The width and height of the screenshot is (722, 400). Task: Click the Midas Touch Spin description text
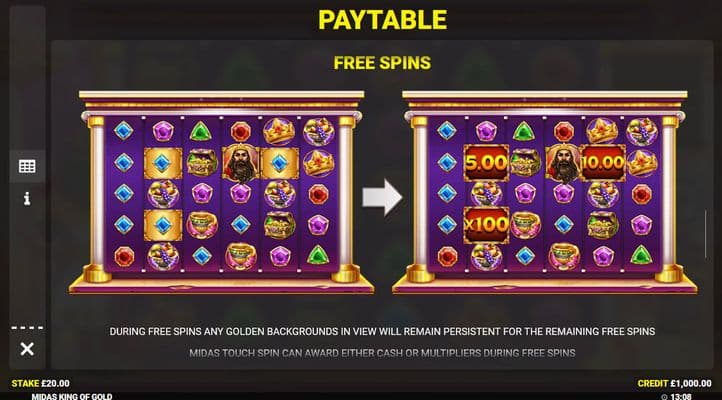click(x=382, y=353)
